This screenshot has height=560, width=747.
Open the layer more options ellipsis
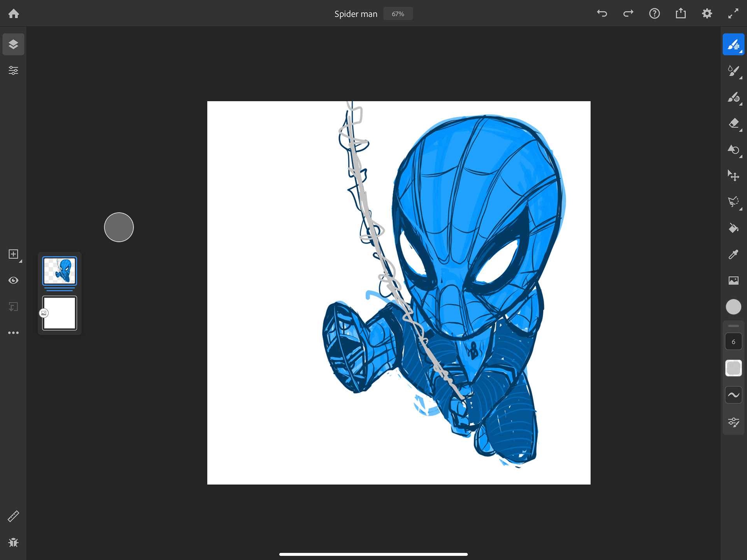pos(14,333)
